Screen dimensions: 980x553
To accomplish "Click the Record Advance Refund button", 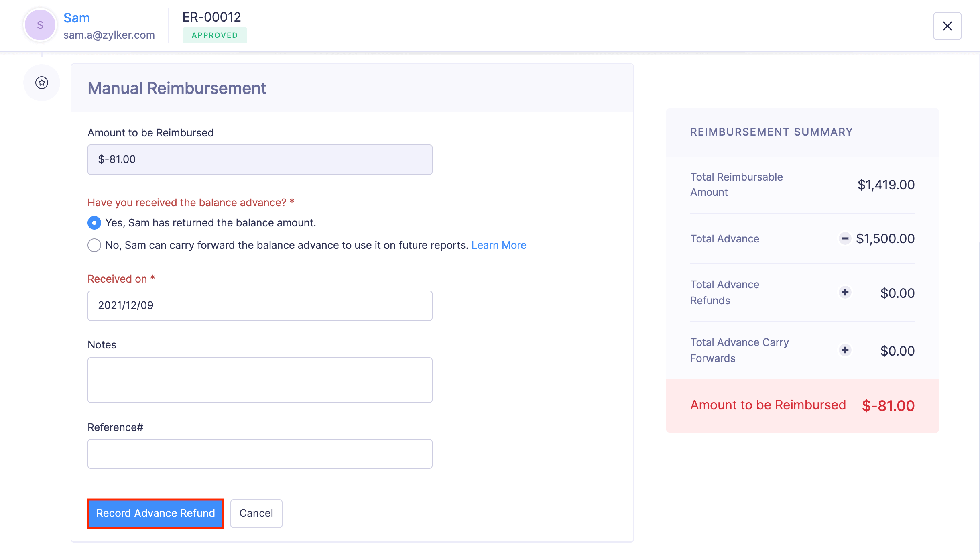I will [x=155, y=513].
